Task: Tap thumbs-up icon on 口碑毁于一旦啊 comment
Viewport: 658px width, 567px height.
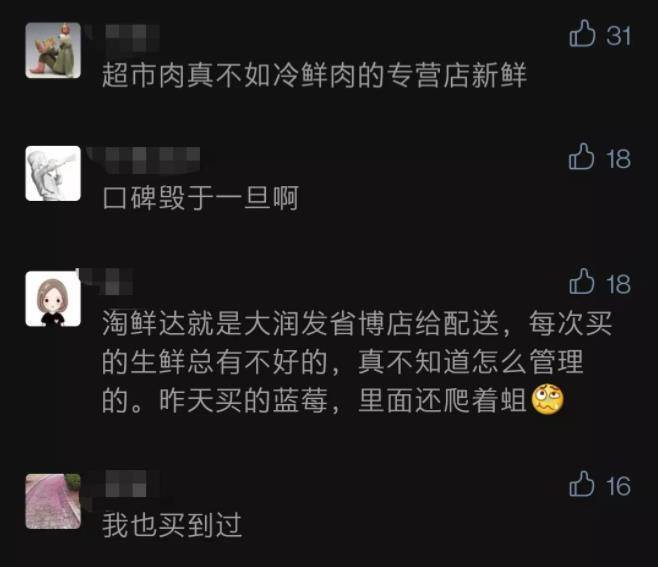Action: (x=582, y=157)
